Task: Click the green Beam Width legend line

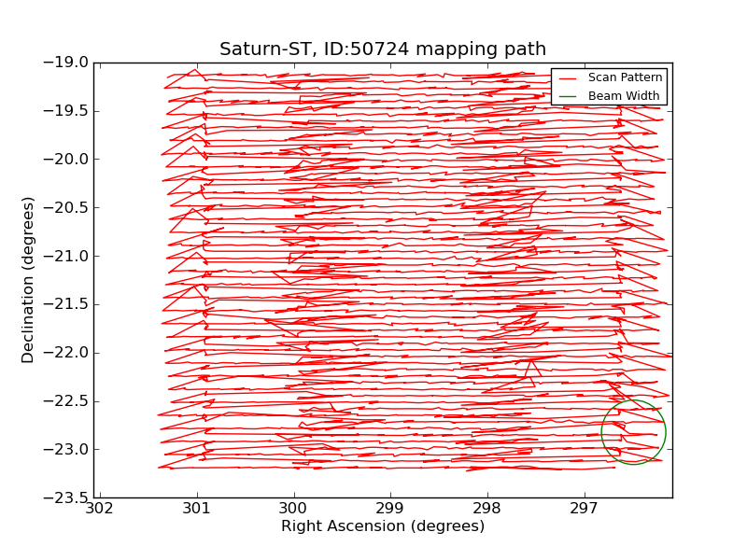Action: coord(568,96)
